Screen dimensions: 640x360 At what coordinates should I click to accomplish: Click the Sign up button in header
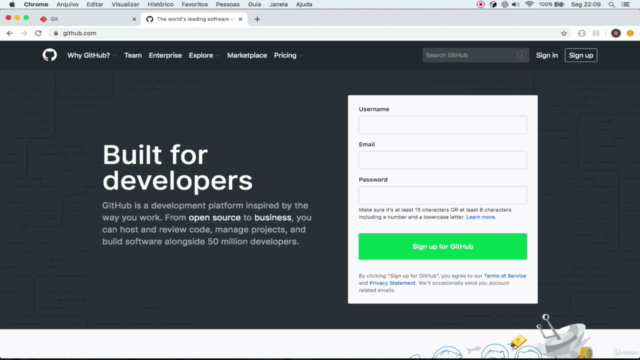pos(581,55)
